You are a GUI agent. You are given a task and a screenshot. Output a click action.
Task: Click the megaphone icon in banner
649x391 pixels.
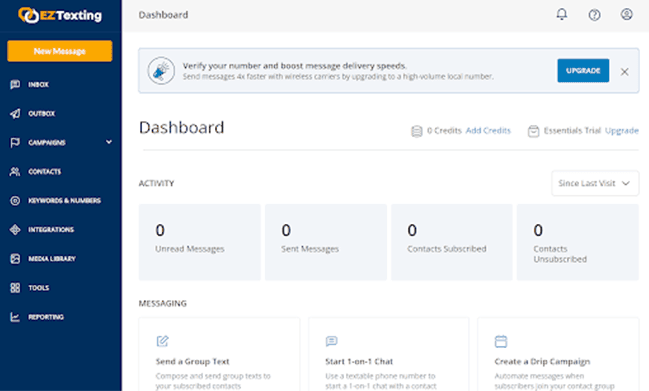point(161,71)
